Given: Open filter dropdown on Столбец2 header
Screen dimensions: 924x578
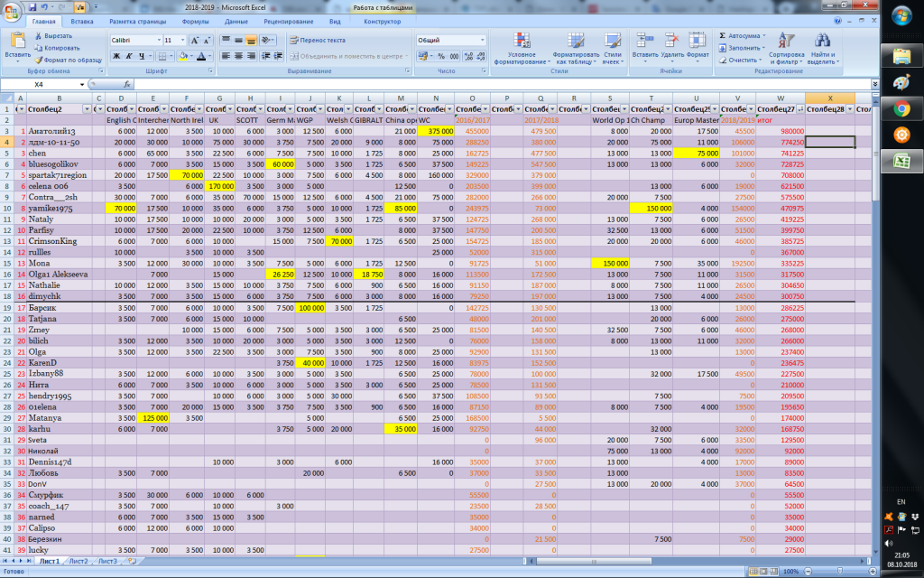Looking at the screenshot, I should click(87, 108).
